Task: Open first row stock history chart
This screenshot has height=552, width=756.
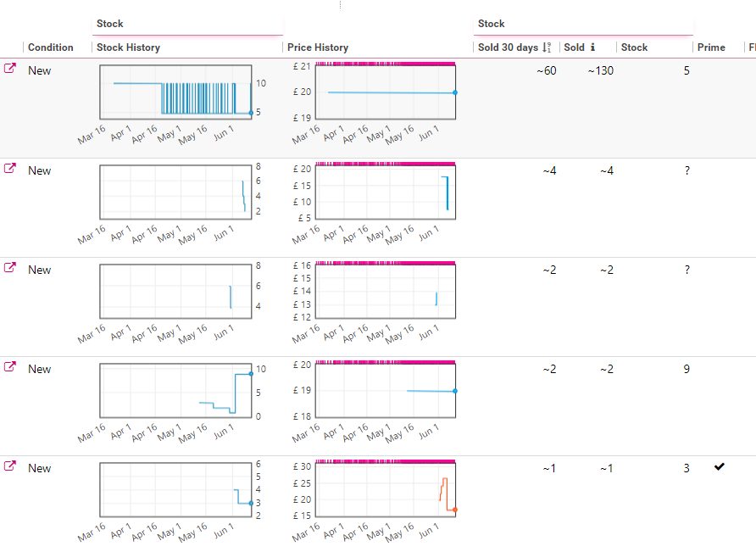Action: pos(175,92)
